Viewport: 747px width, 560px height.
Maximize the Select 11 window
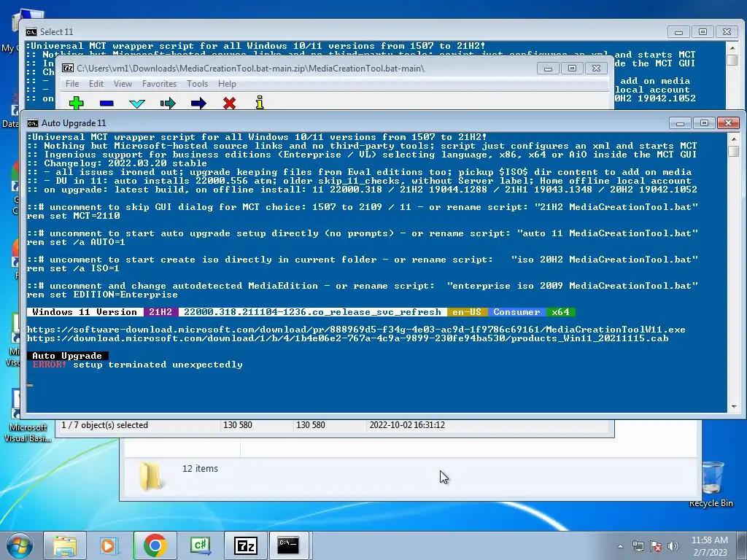coord(703,32)
